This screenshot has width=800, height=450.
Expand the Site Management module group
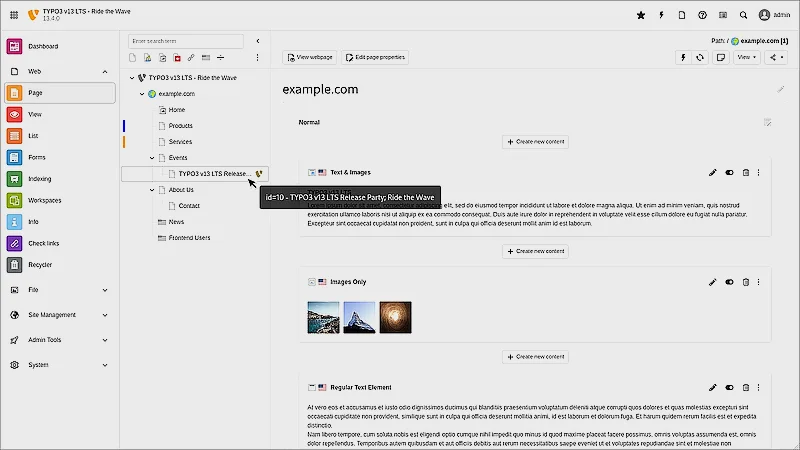pos(105,315)
